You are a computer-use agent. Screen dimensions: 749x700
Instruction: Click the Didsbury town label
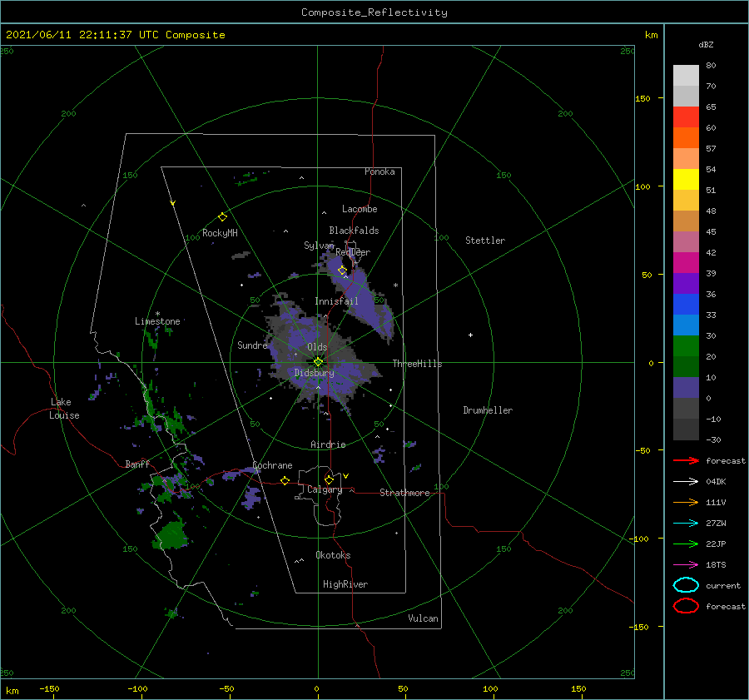315,373
